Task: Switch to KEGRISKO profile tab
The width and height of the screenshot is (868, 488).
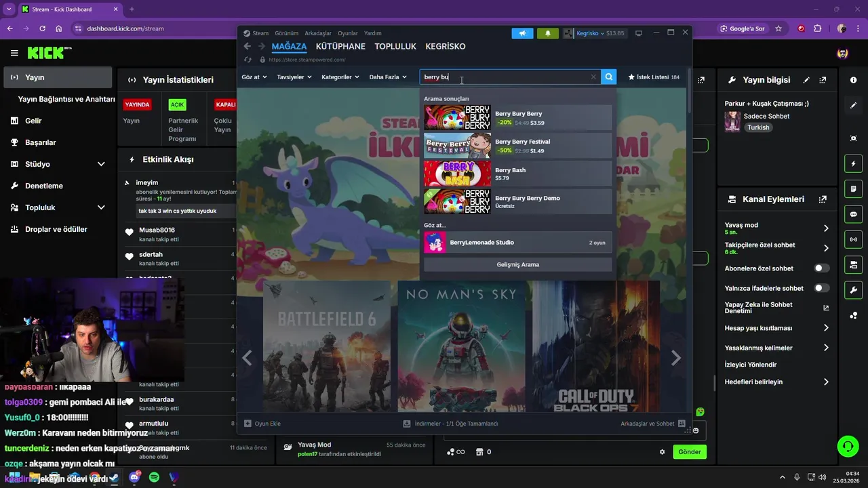Action: [x=446, y=46]
